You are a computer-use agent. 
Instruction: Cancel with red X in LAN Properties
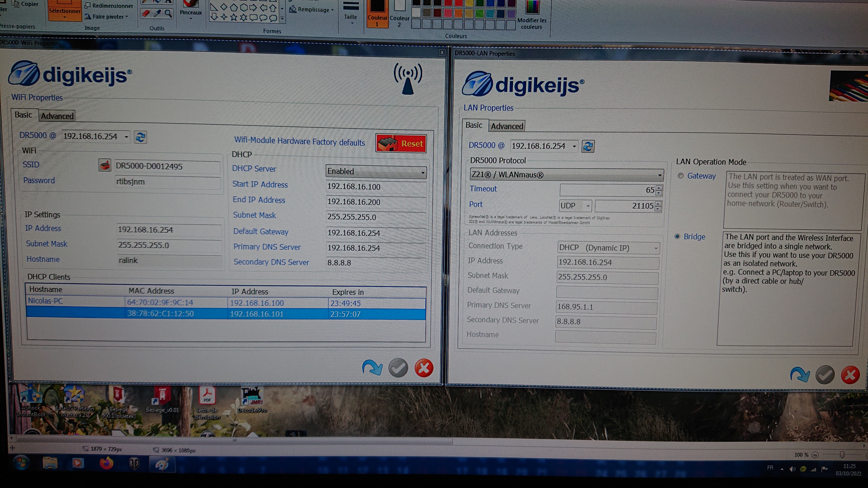[x=850, y=375]
